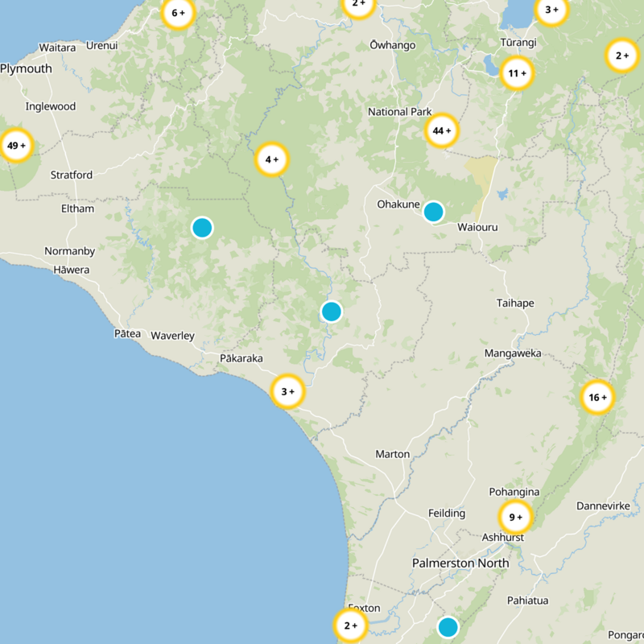Click the Waiouru town label
The width and height of the screenshot is (644, 644).
coord(477,227)
